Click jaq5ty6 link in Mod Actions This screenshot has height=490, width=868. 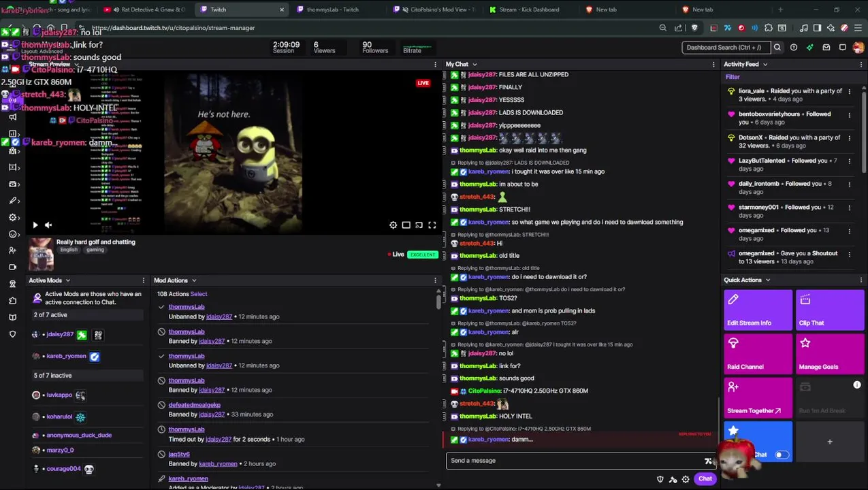click(179, 454)
